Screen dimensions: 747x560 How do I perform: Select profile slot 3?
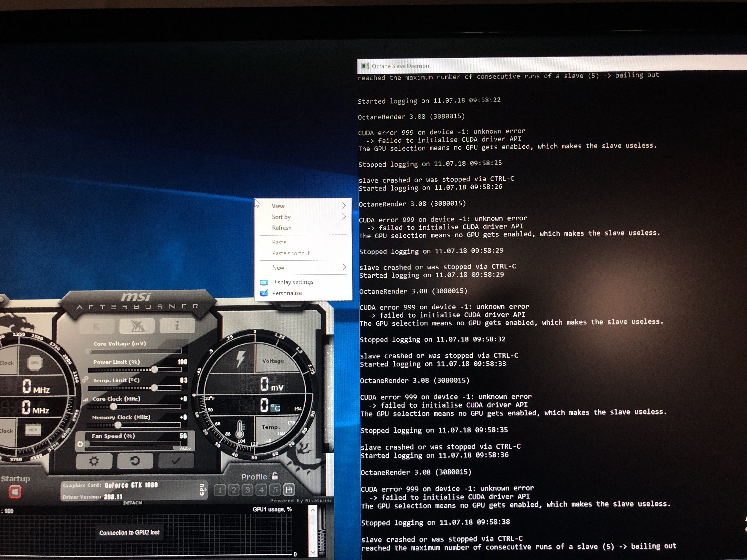click(x=248, y=490)
